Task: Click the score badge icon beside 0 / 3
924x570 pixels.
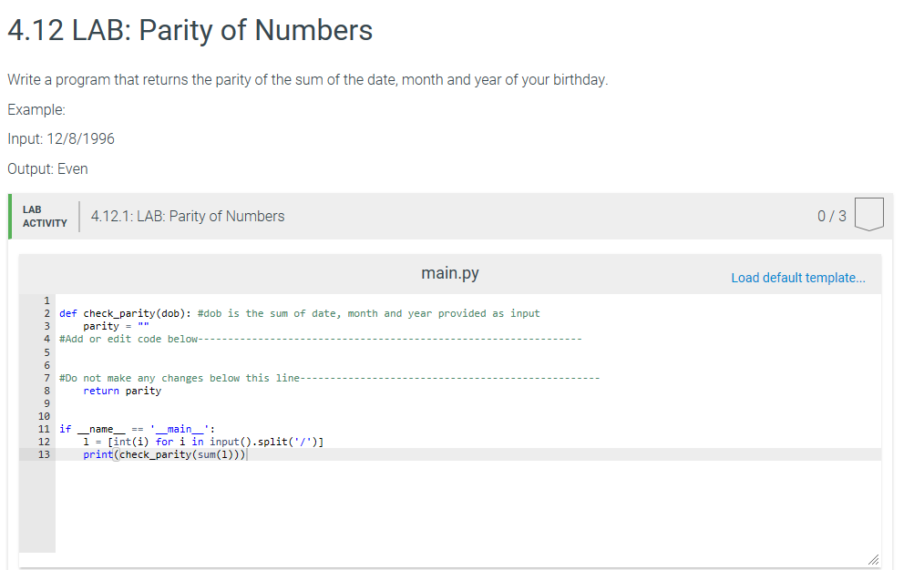Action: [868, 214]
